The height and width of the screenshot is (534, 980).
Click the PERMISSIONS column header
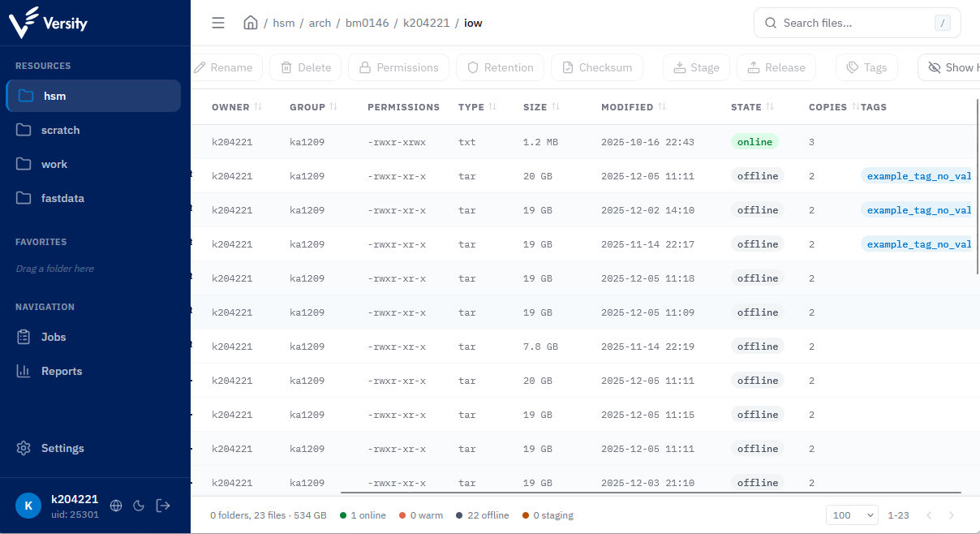click(403, 107)
